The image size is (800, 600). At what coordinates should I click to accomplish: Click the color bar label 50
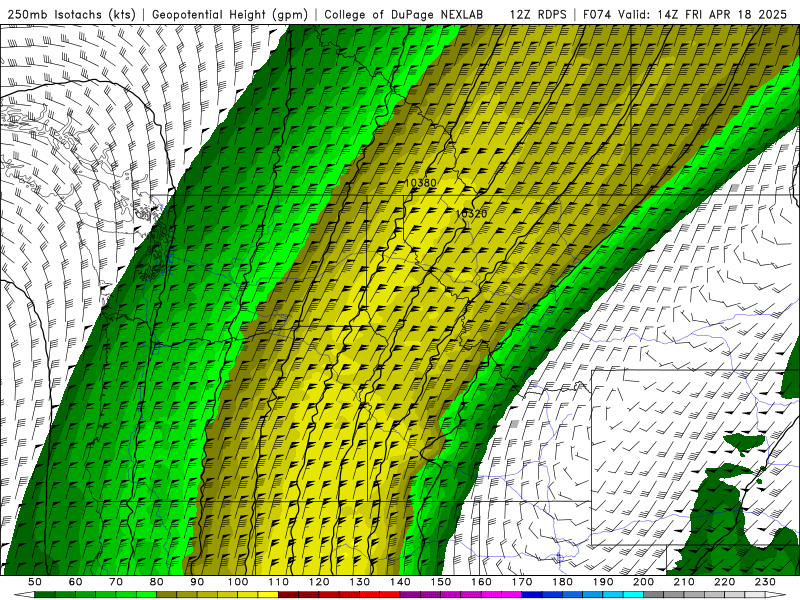tap(35, 582)
